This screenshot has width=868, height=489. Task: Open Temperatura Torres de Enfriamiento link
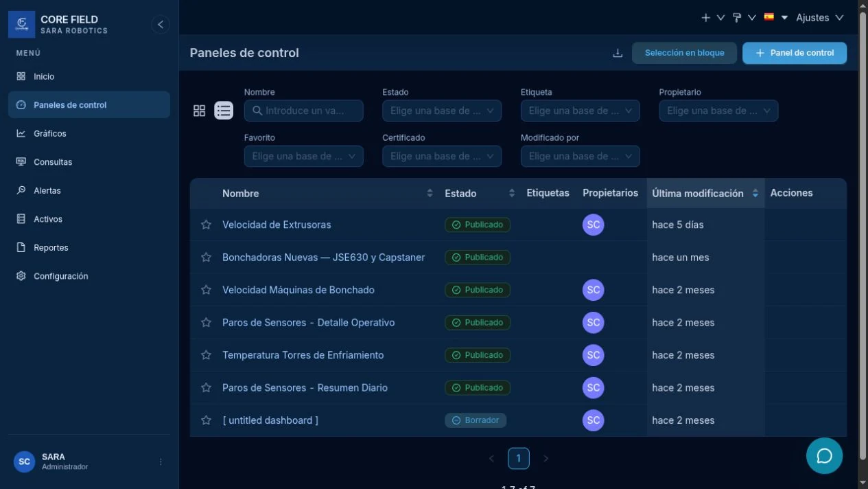[x=303, y=355]
